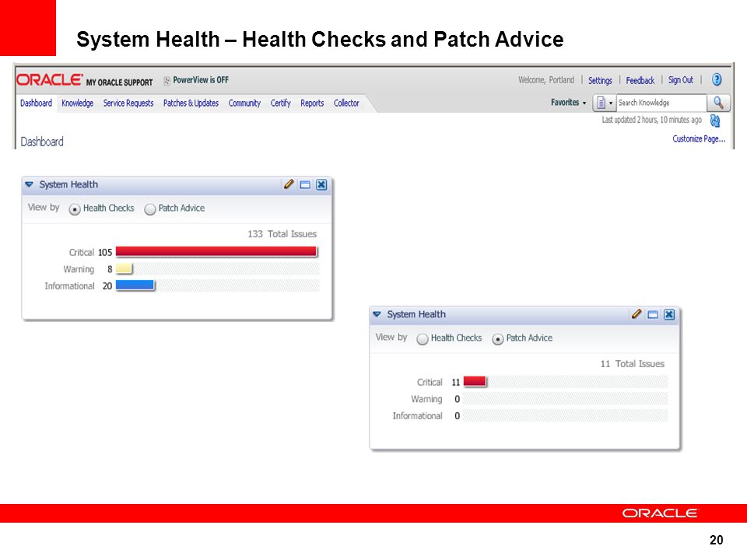The height and width of the screenshot is (560, 747).
Task: Switch to the Knowledge tab
Action: [x=78, y=103]
